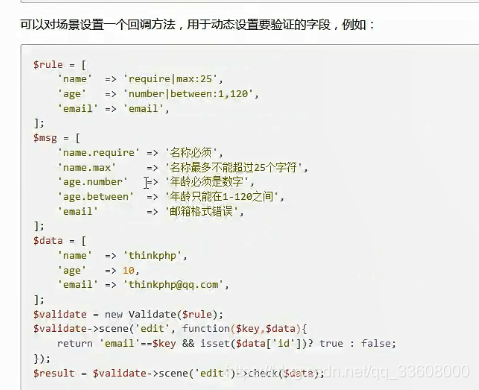
Task: Click '$validate->scene('edit', ' call text
Action: pos(104,329)
